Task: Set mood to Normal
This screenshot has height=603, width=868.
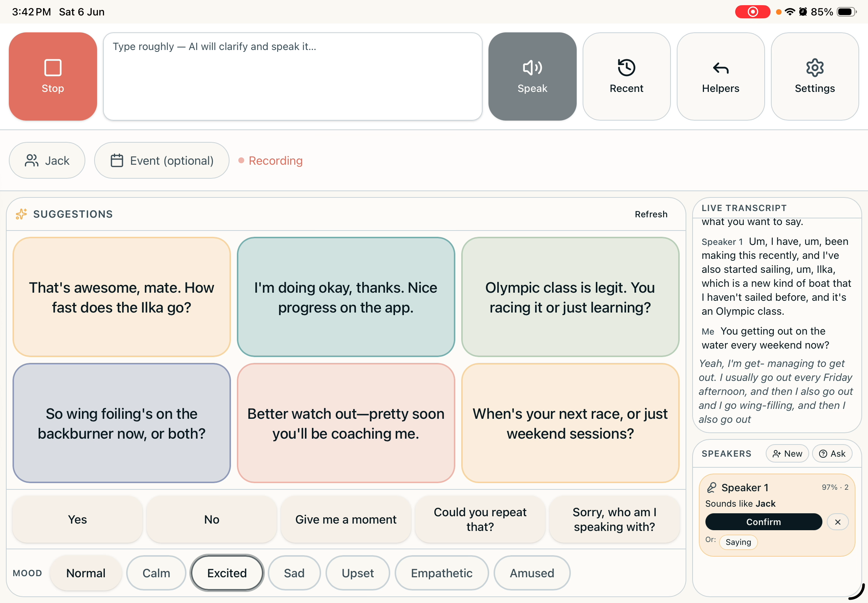Action: click(x=86, y=573)
